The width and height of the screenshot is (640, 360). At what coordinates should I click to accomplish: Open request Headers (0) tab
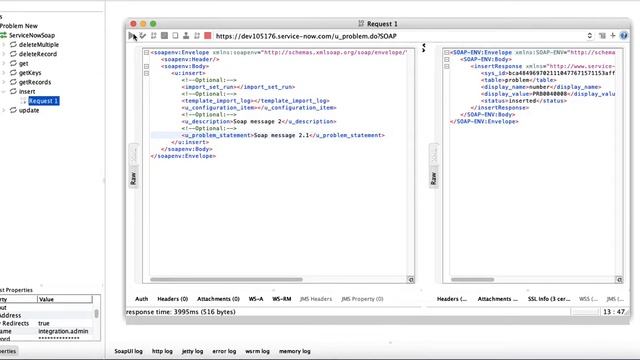tap(173, 299)
